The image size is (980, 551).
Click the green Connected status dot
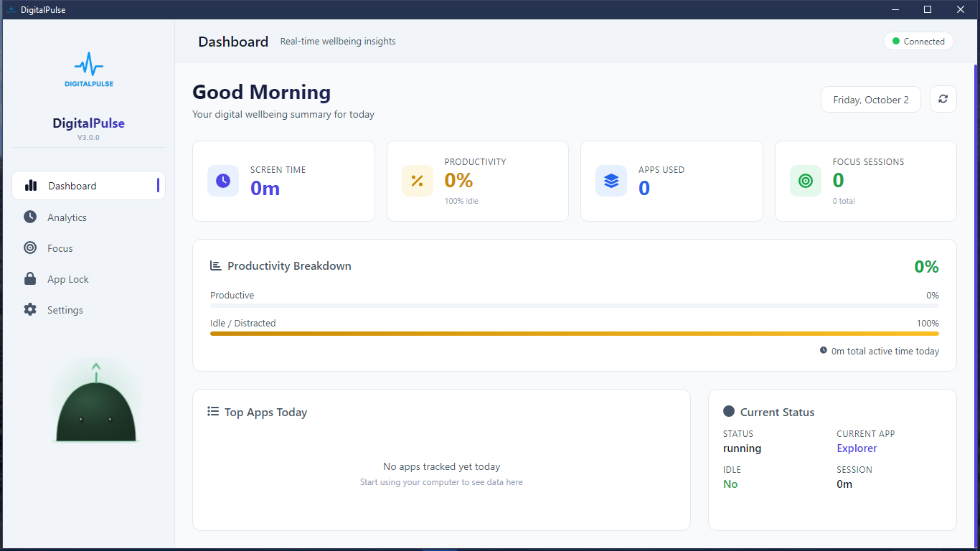point(896,42)
